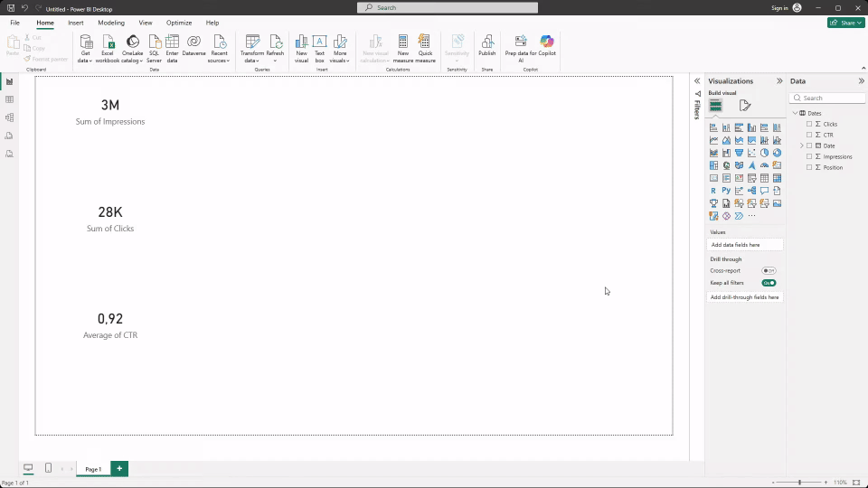Switch to Table view in left sidebar

tap(9, 99)
